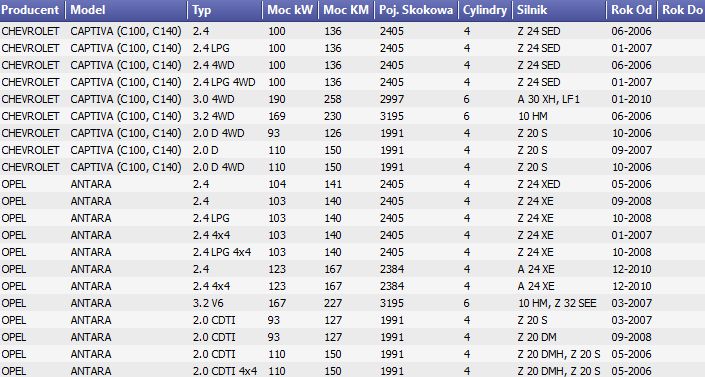This screenshot has width=705, height=377.
Task: Click the 169 Moc kW value
Action: click(x=277, y=116)
